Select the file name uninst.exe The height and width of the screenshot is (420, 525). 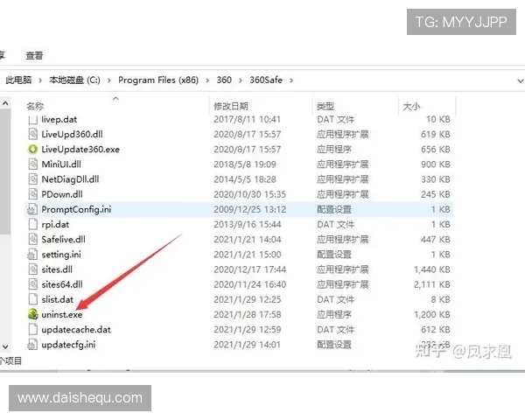[62, 314]
